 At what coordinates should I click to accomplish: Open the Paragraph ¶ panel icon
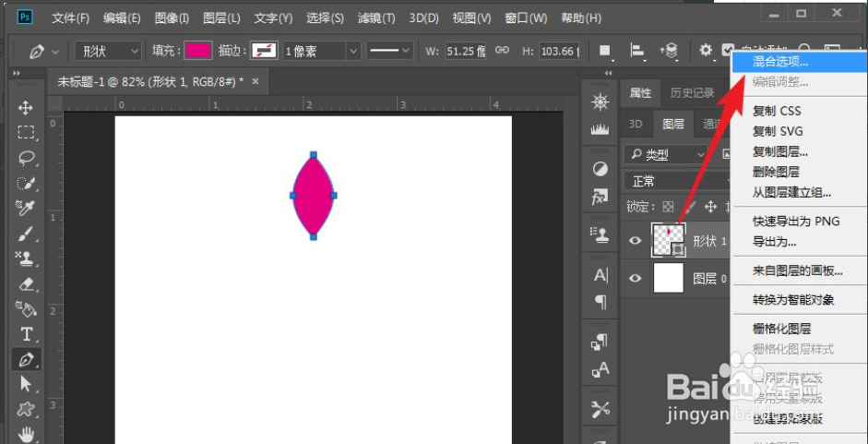click(x=600, y=302)
